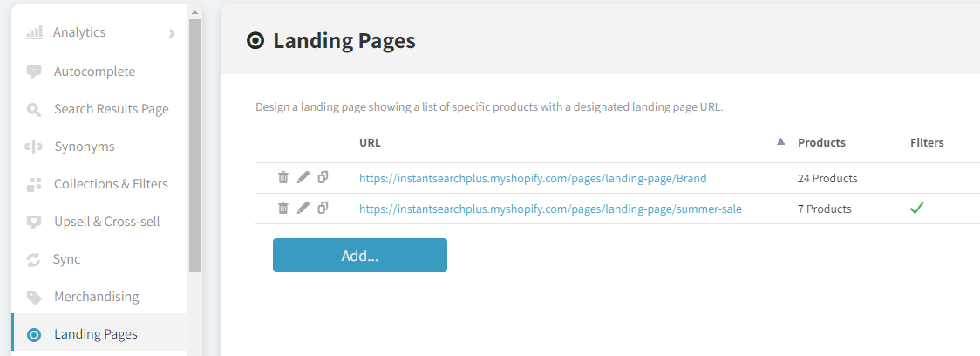Expand the Analytics submenu chevron
The height and width of the screenshot is (356, 980).
coord(172,33)
